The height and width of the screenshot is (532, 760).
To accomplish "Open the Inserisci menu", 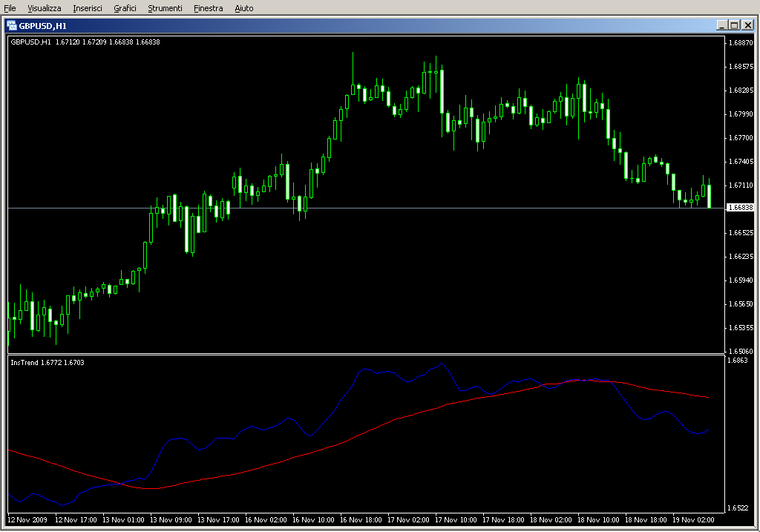I will pos(88,8).
